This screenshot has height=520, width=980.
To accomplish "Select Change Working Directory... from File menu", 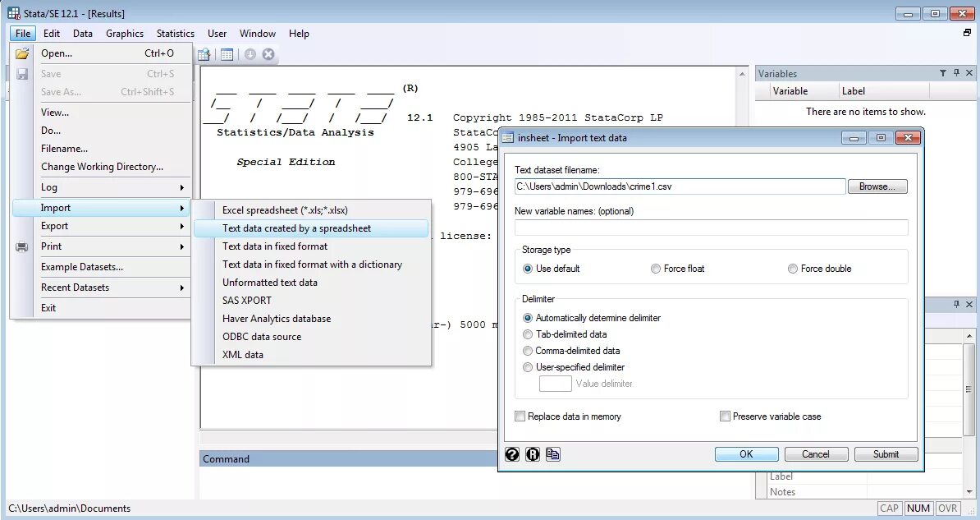I will click(x=102, y=167).
